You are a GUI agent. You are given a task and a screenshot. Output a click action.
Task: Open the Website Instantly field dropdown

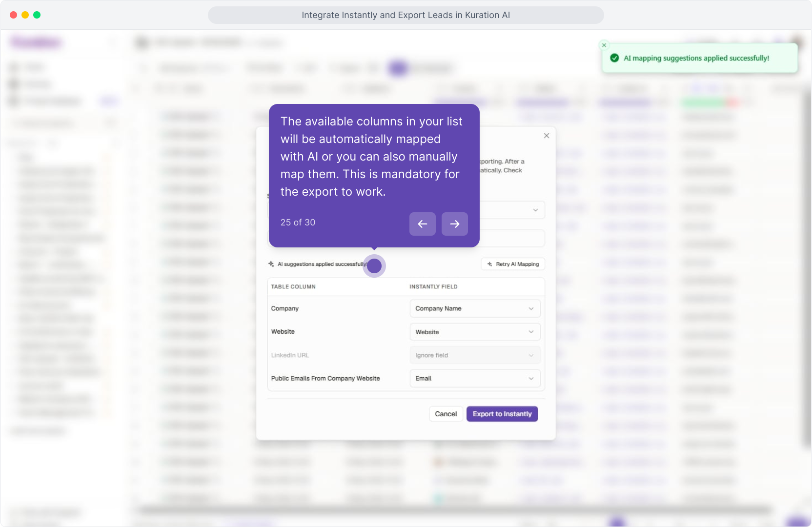[x=475, y=332]
